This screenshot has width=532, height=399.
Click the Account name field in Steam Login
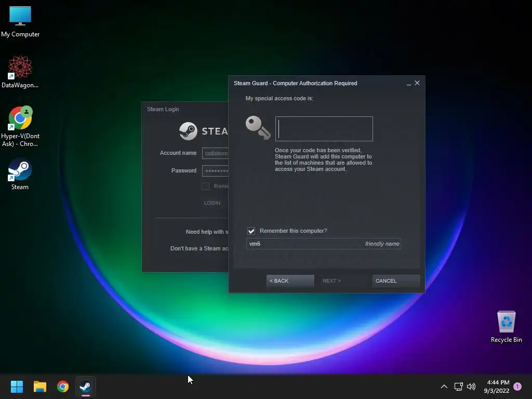click(215, 153)
